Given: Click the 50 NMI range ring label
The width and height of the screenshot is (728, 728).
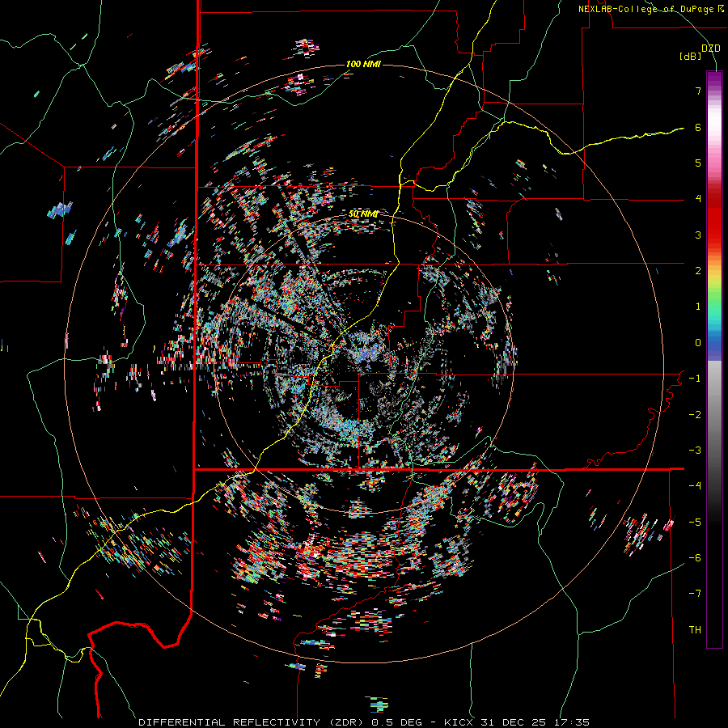Looking at the screenshot, I should [x=363, y=214].
